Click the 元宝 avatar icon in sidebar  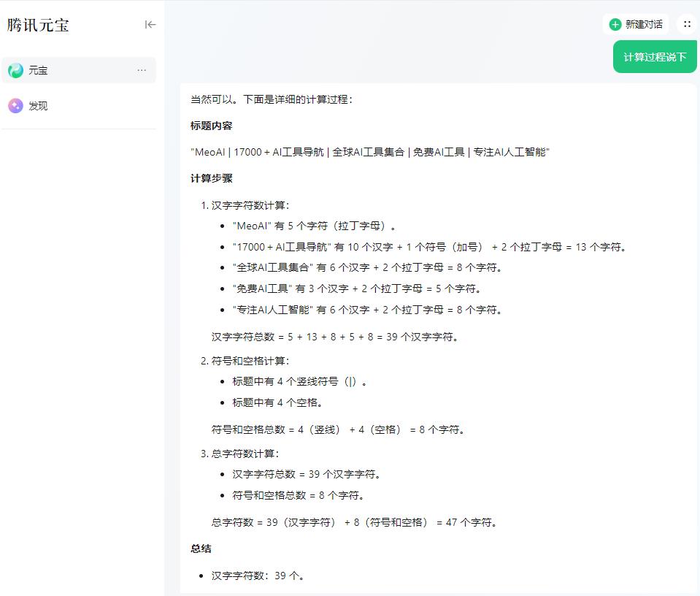[15, 70]
